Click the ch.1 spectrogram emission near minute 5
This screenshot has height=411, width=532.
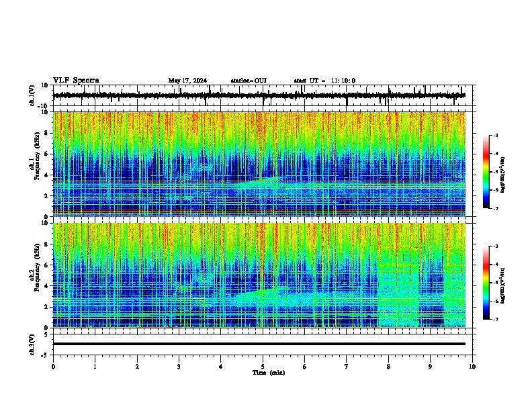click(x=261, y=183)
